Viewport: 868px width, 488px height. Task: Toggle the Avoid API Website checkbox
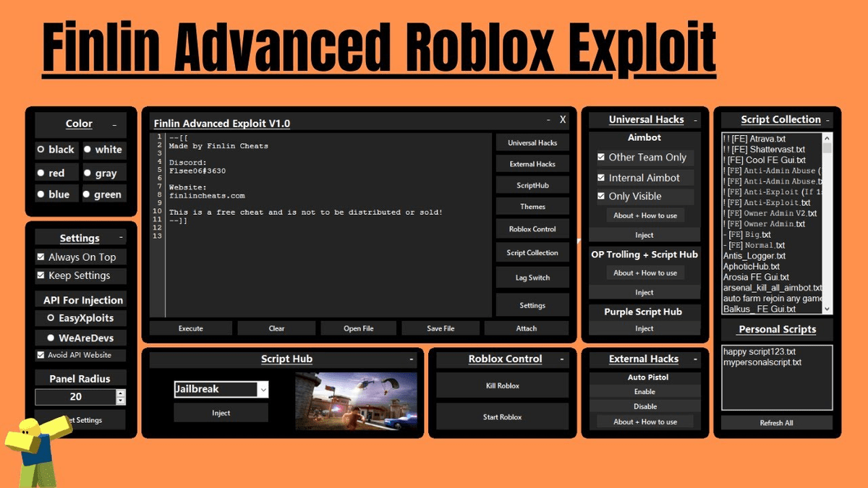(x=41, y=355)
